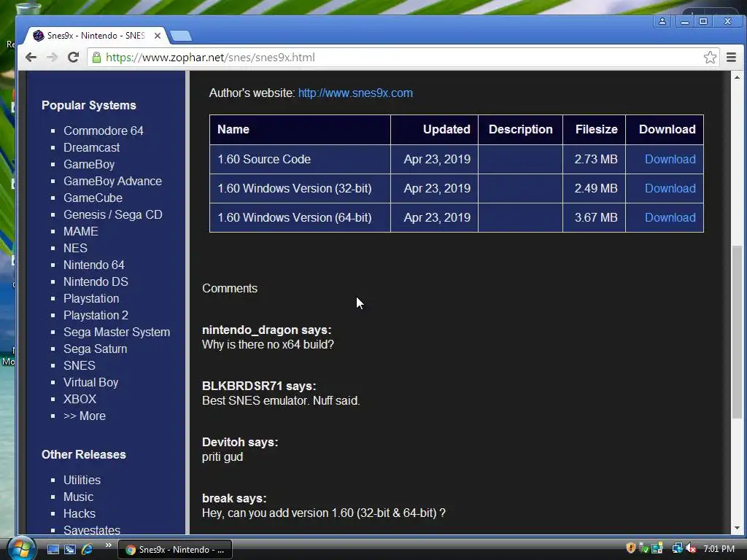The width and height of the screenshot is (747, 560).
Task: Click the browser Forward arrow
Action: (52, 58)
